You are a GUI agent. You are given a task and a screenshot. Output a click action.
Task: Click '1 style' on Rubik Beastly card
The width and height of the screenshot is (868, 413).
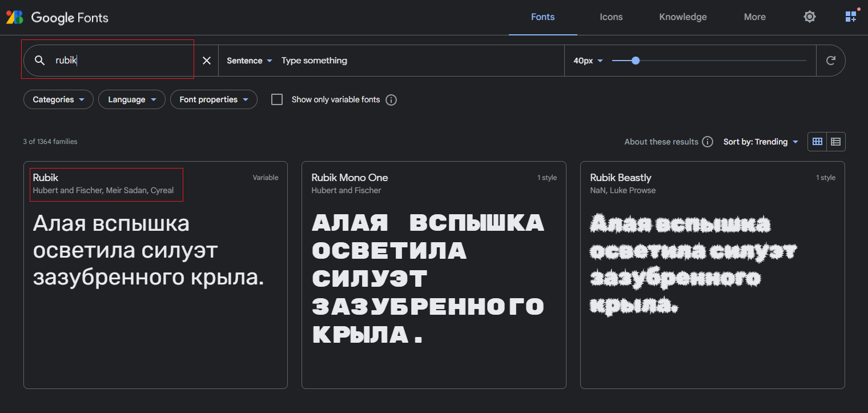tap(826, 178)
